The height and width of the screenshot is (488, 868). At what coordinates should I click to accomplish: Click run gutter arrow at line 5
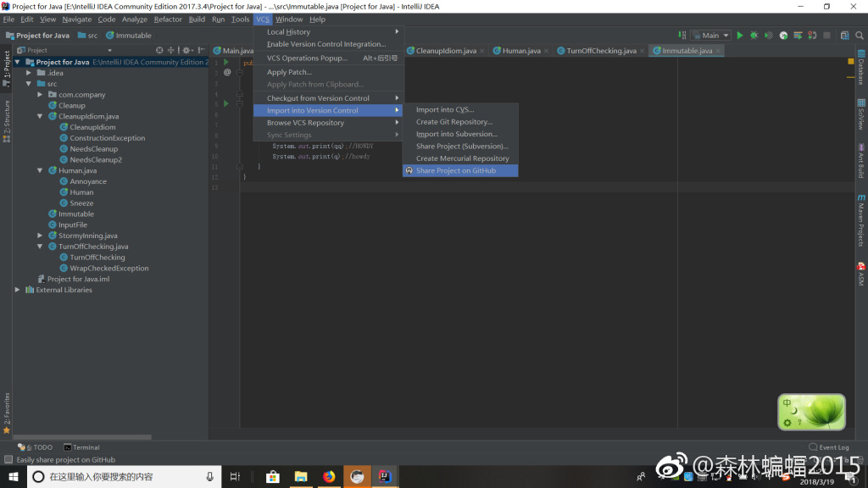point(225,103)
